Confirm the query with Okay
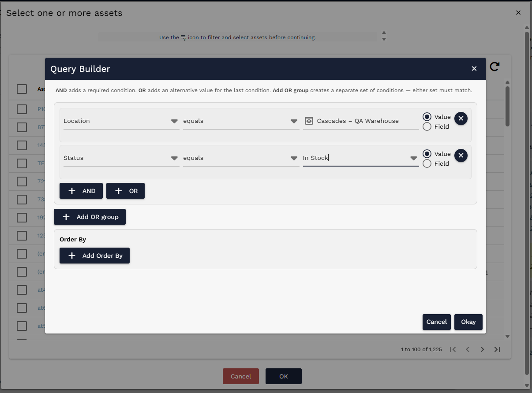The height and width of the screenshot is (393, 532). click(x=468, y=322)
